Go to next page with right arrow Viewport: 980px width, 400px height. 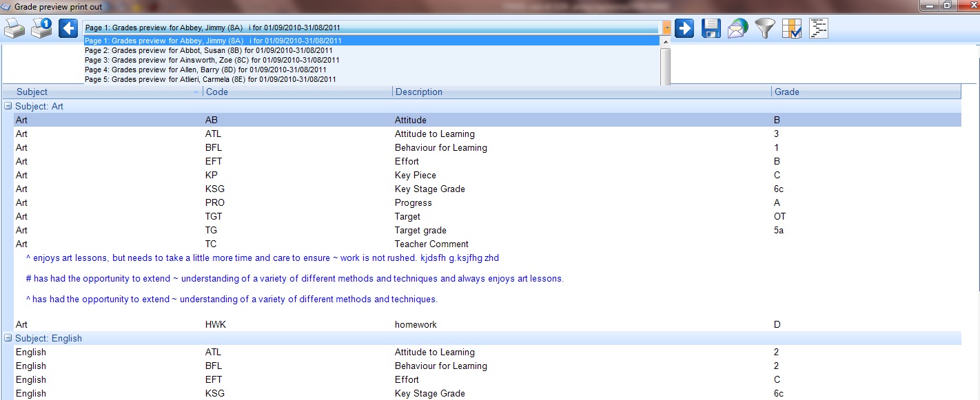(684, 28)
